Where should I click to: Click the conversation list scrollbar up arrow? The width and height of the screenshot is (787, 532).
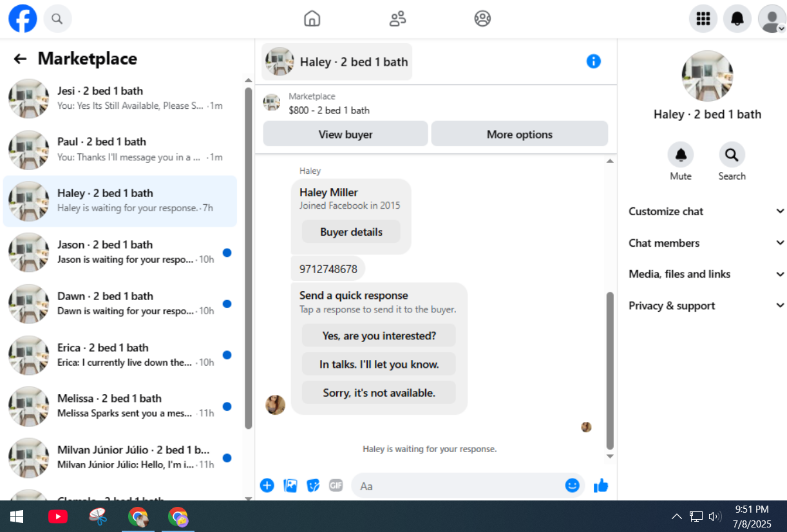point(249,81)
